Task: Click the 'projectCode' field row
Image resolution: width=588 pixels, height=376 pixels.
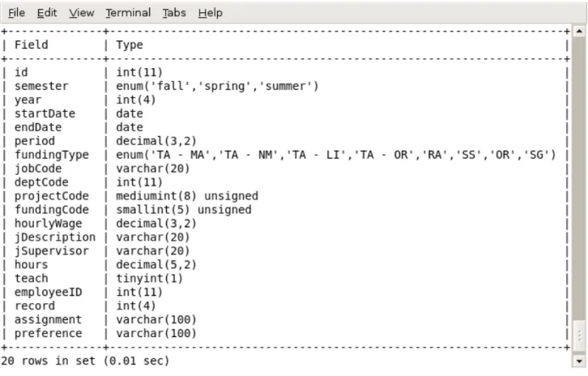Action: coord(285,196)
